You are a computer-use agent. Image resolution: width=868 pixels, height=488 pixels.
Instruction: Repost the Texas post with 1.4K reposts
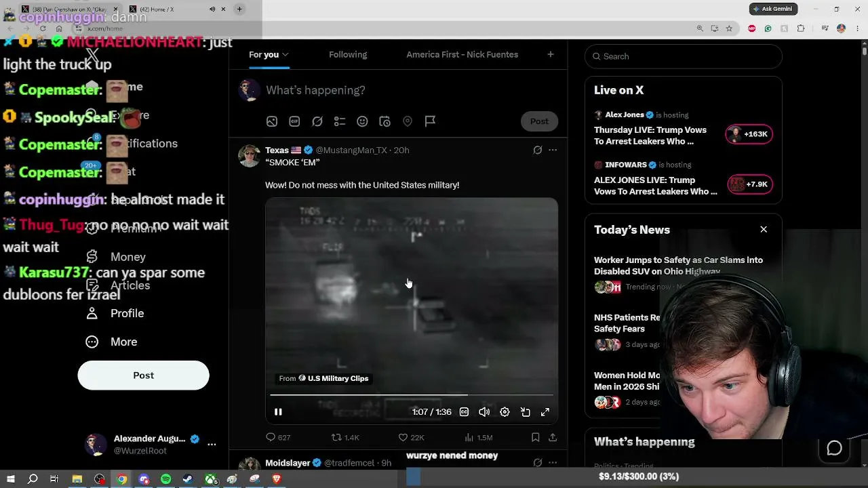345,438
